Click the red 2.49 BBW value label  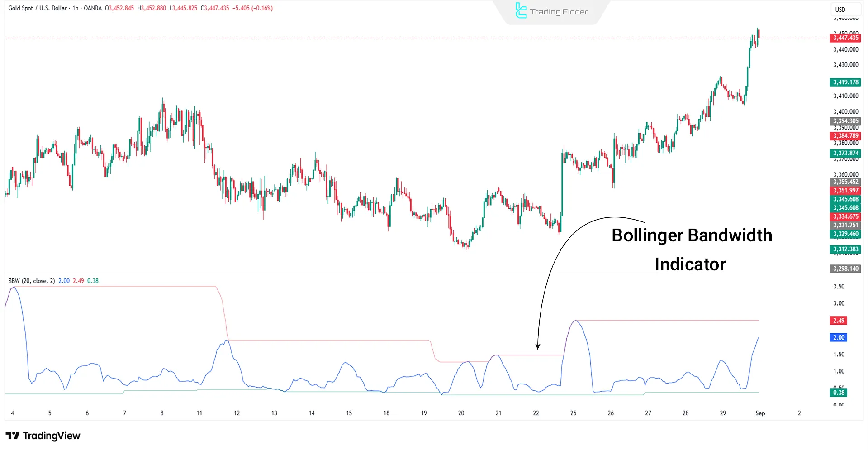click(x=839, y=321)
